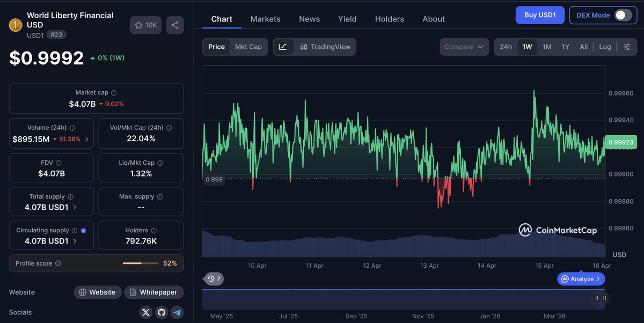Switch to the Chart tab

[222, 19]
